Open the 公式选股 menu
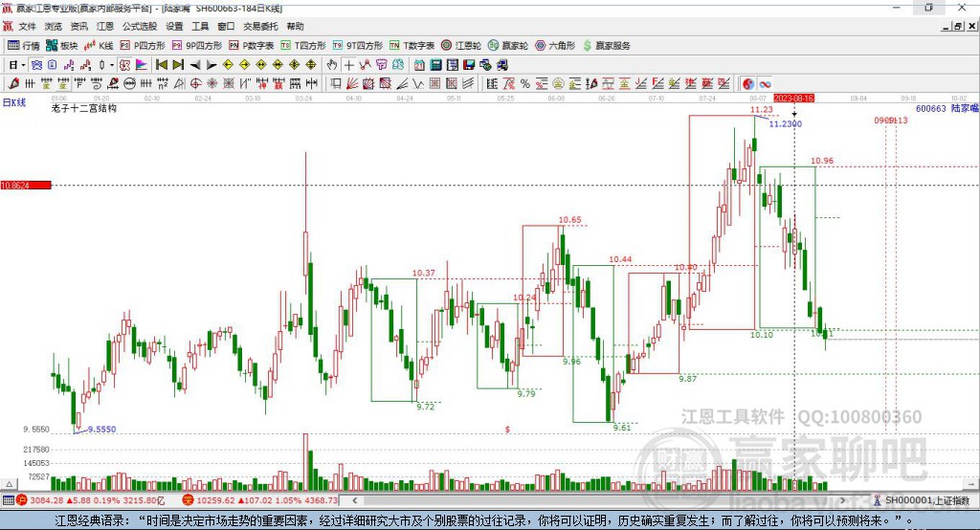The image size is (980, 530). 140,26
